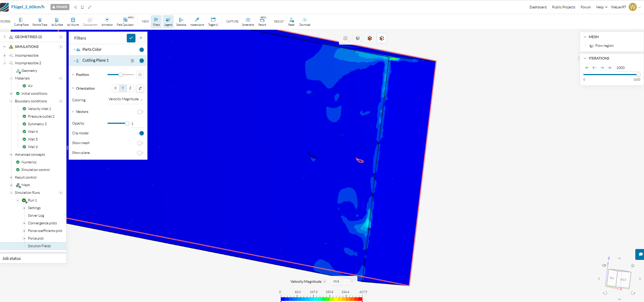This screenshot has height=302, width=644.
Task: Expand the Parts Color filter
Action: [75, 50]
